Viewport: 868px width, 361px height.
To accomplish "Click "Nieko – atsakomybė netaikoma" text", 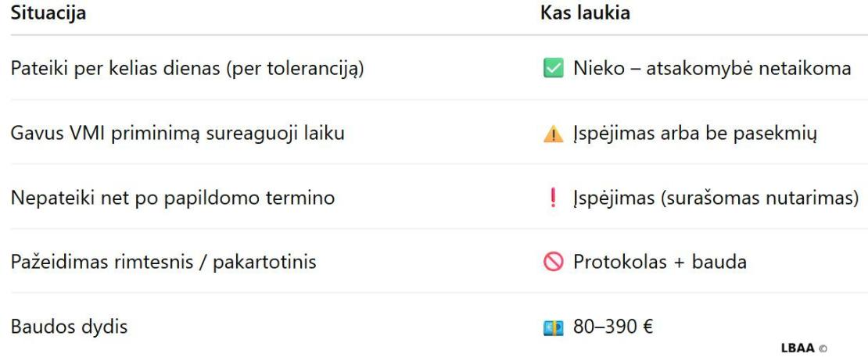I will (x=712, y=70).
